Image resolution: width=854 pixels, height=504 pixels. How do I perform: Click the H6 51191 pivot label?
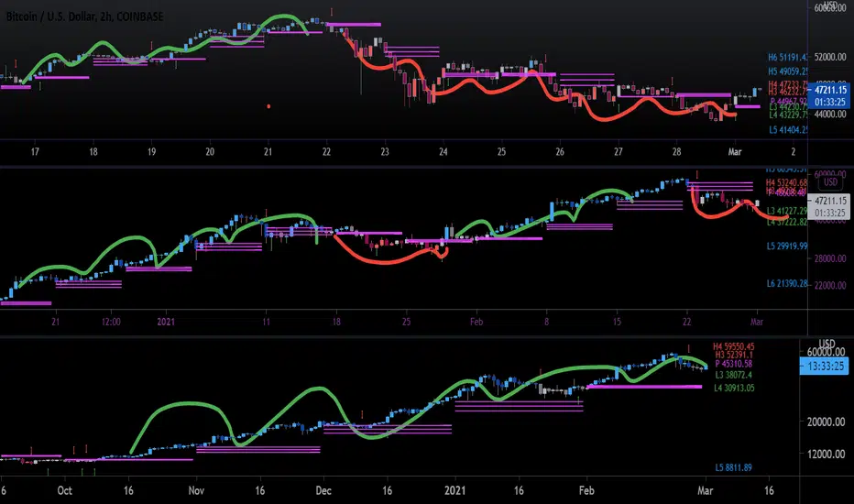pyautogui.click(x=787, y=57)
